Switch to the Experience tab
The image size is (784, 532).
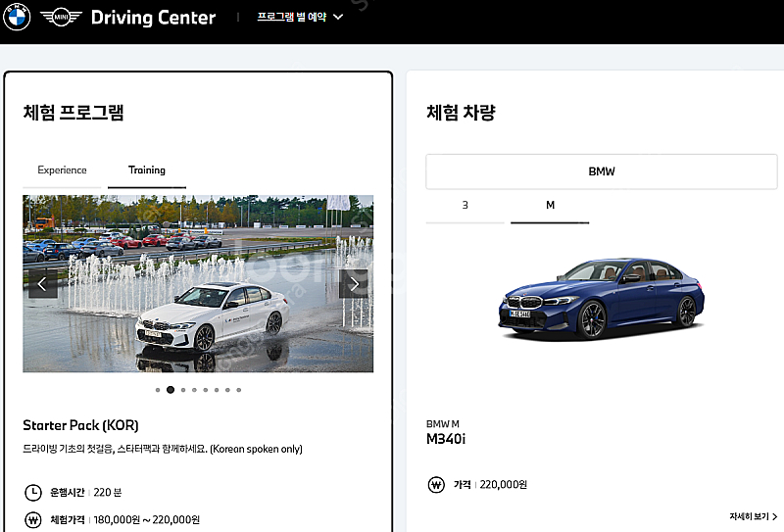click(62, 170)
